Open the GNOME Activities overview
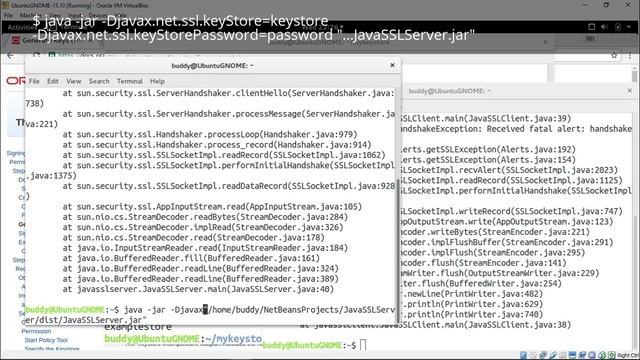640x360 pixels. point(21,27)
